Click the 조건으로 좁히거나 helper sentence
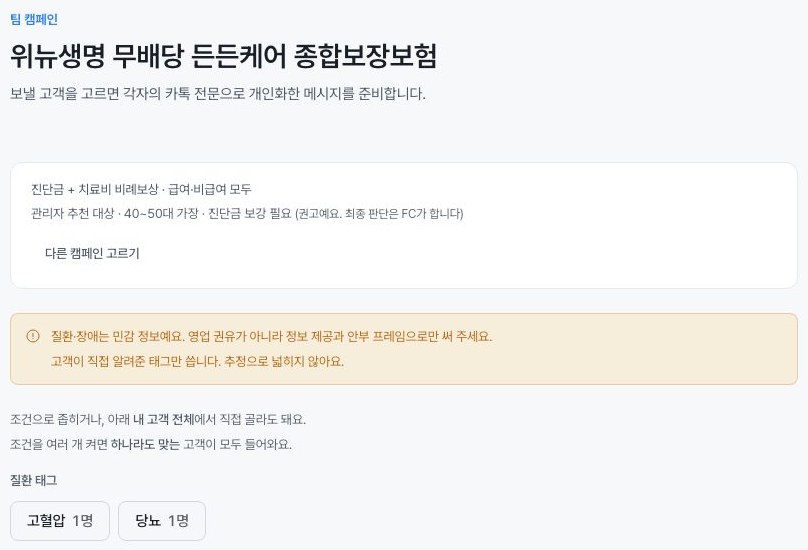 coord(158,420)
